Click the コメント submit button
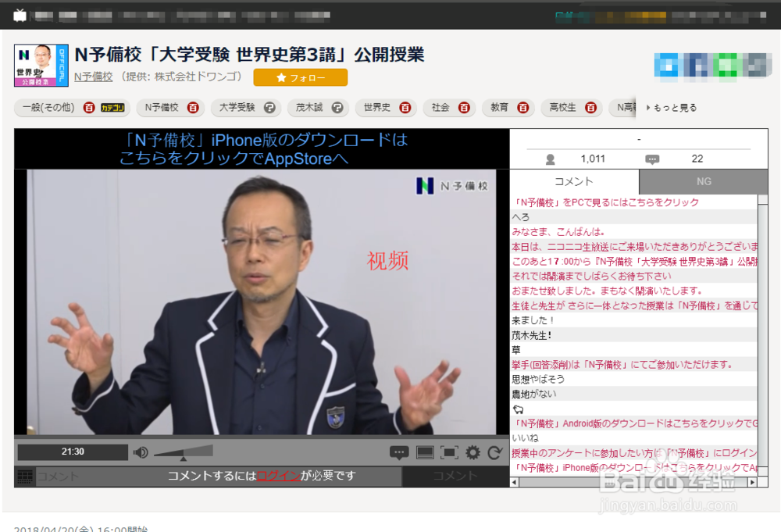The height and width of the screenshot is (532, 781). point(455,477)
